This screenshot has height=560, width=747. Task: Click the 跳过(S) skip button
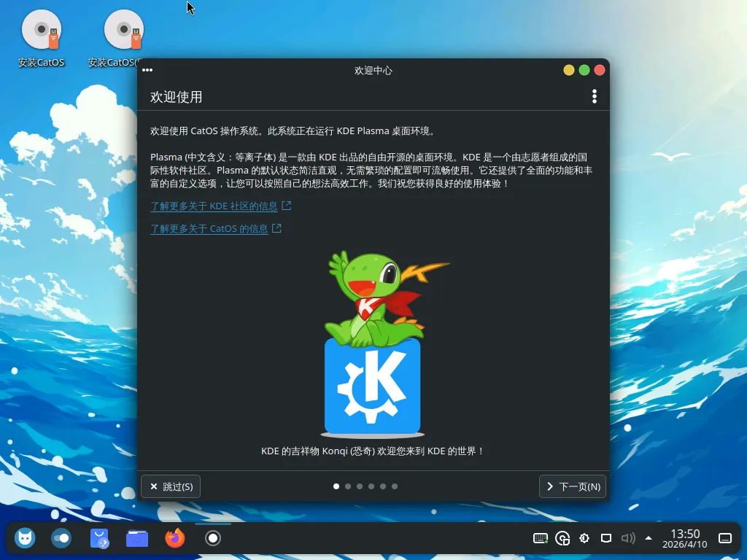171,486
